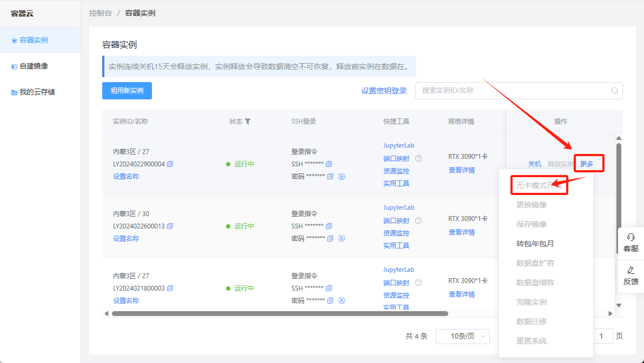The height and width of the screenshot is (363, 644).
Task: Click the table's horizontal scrollbar thumb
Action: click(x=280, y=313)
